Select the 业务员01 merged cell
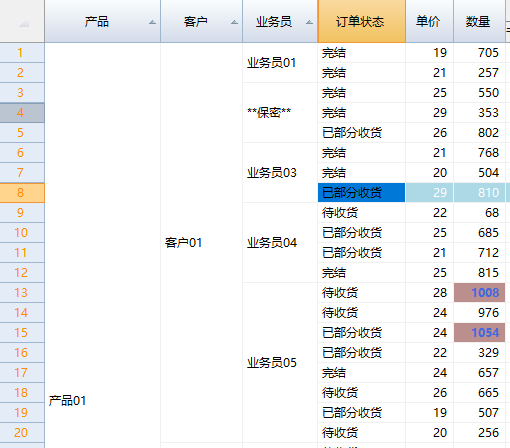Viewport: 510px width, 448px height. [280, 63]
